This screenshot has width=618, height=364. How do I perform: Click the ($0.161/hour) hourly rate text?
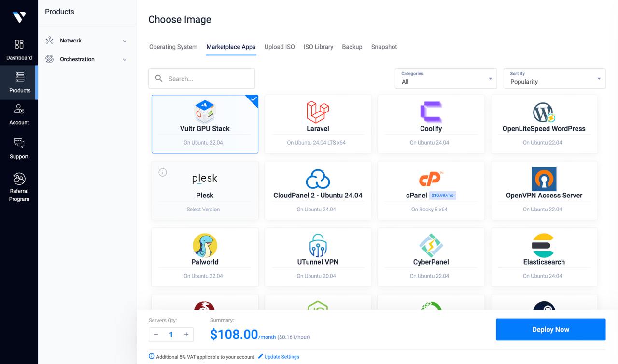(x=294, y=337)
